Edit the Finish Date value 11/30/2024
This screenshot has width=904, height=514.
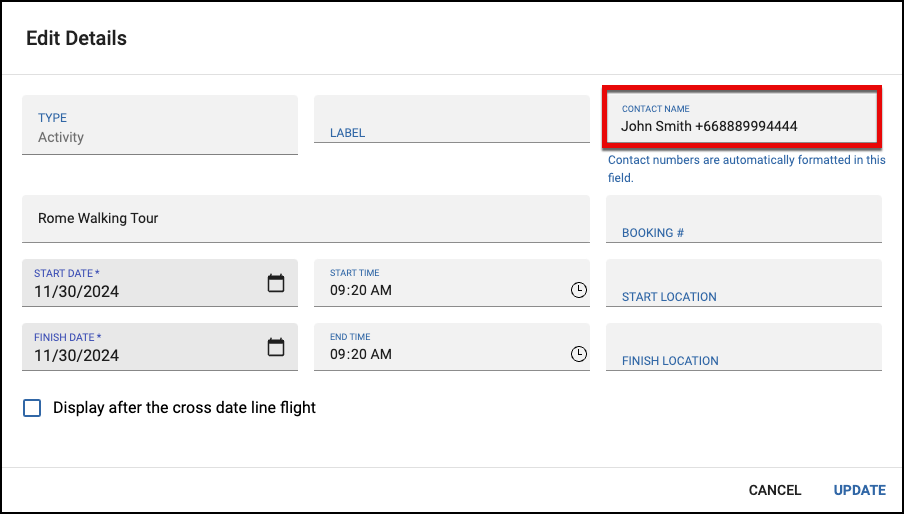pyautogui.click(x=77, y=356)
